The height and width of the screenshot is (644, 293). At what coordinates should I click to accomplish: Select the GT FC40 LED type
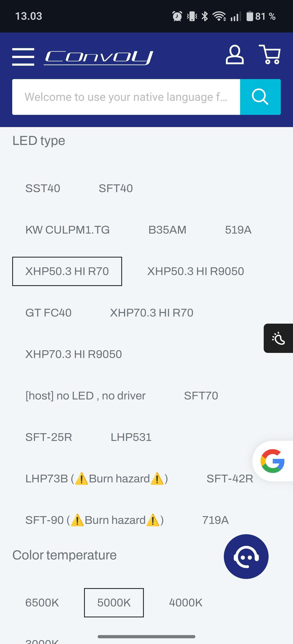coord(49,313)
